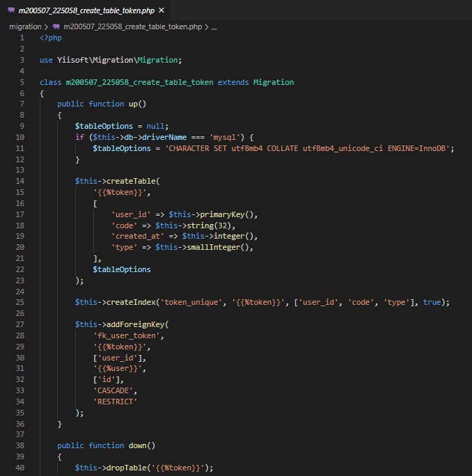Click the up() function name
Image resolution: width=472 pixels, height=476 pixels.
(137, 104)
